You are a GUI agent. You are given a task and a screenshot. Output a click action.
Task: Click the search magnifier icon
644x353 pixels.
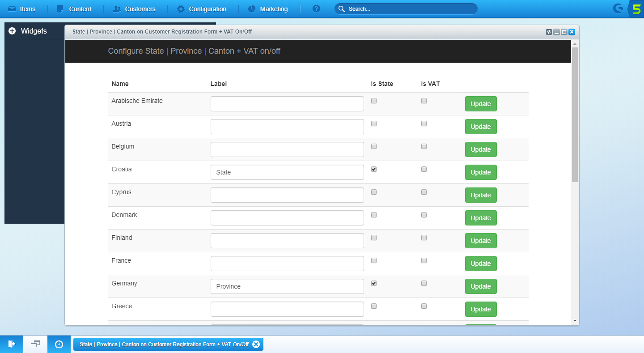[x=342, y=9]
